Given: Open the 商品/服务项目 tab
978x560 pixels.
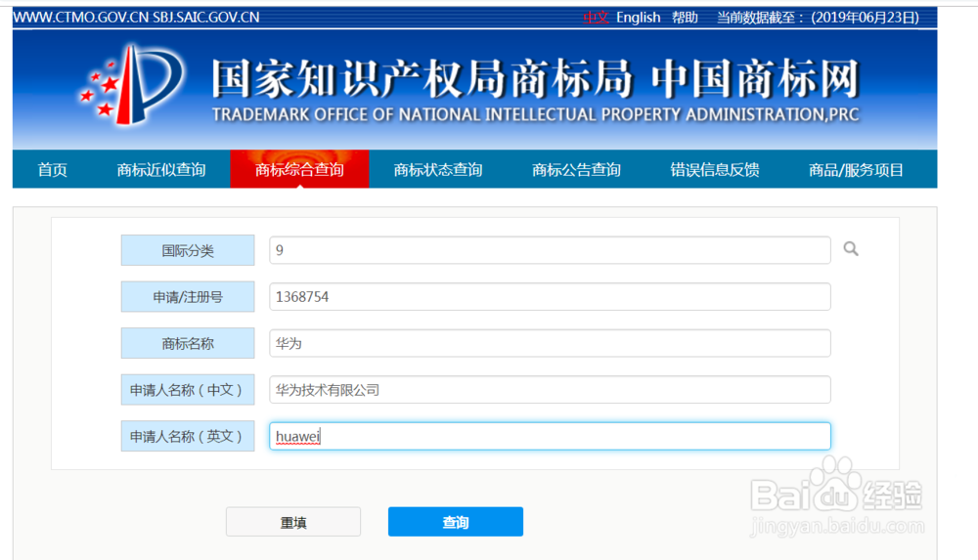Looking at the screenshot, I should tap(856, 170).
